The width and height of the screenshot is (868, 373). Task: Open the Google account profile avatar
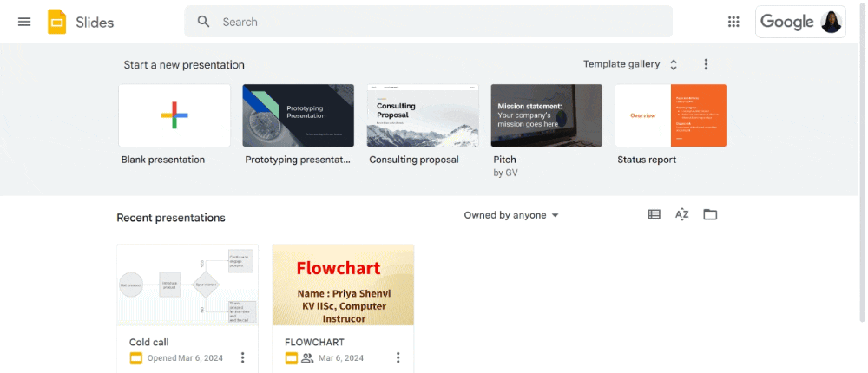pyautogui.click(x=831, y=22)
